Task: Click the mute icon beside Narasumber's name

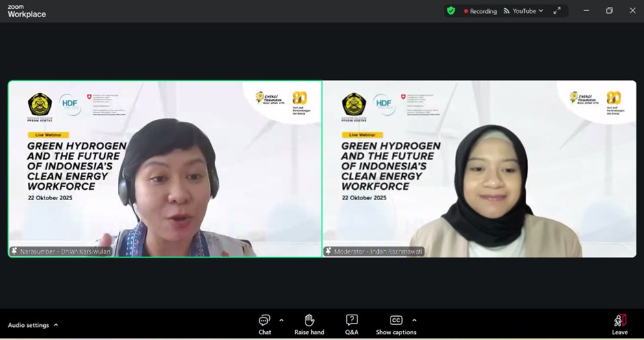Action: [14, 252]
